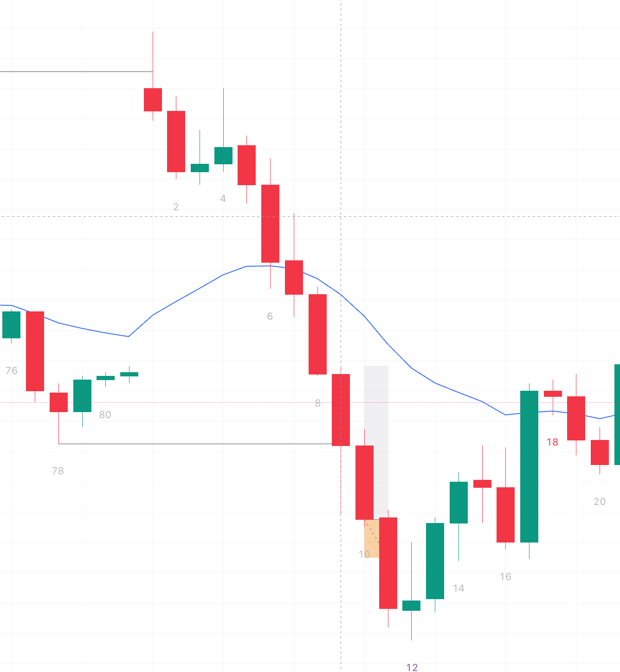The height and width of the screenshot is (672, 620).
Task: Click the bar label "4"
Action: pos(223,198)
